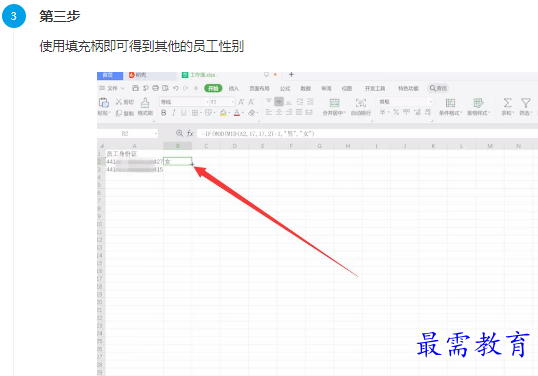
Task: Click the red Font color button
Action: tap(237, 113)
